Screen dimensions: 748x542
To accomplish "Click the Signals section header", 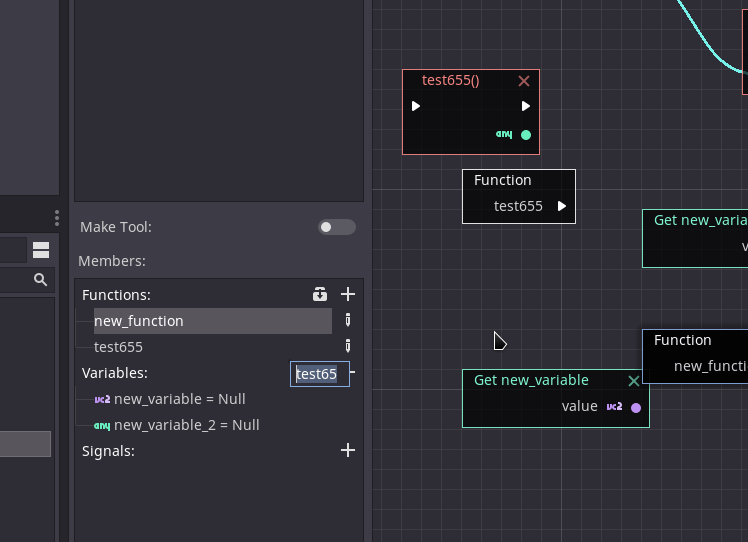I will (x=108, y=451).
